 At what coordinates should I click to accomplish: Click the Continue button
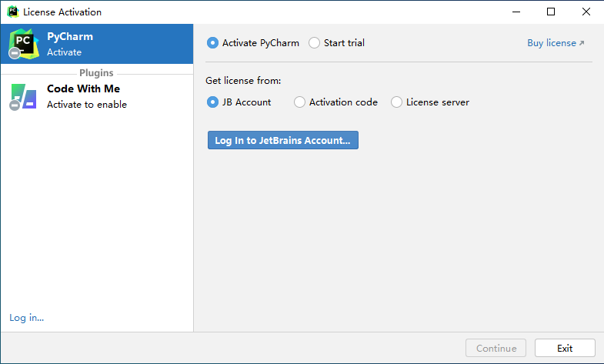pos(496,348)
